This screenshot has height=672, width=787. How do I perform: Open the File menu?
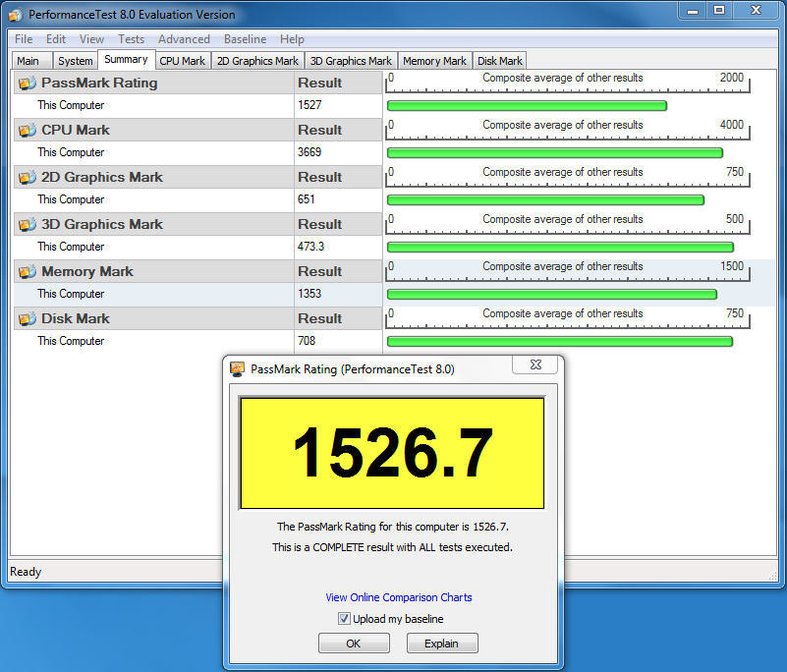coord(24,39)
